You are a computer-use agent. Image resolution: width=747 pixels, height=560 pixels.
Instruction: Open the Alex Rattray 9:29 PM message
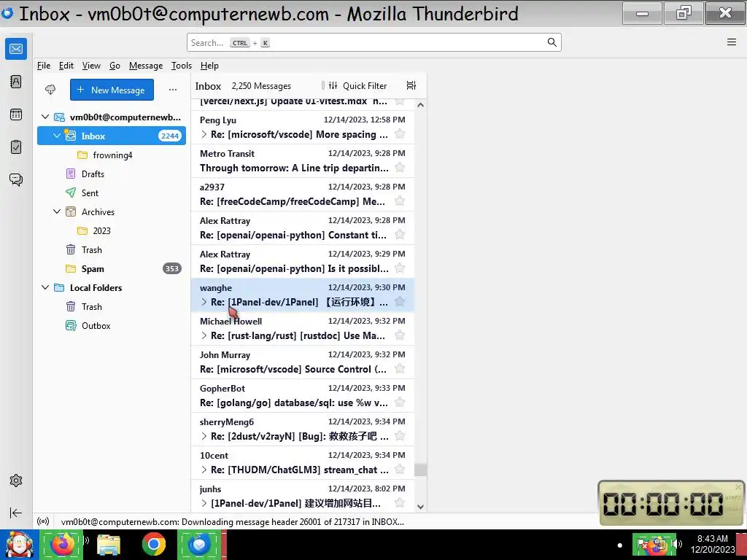(303, 262)
